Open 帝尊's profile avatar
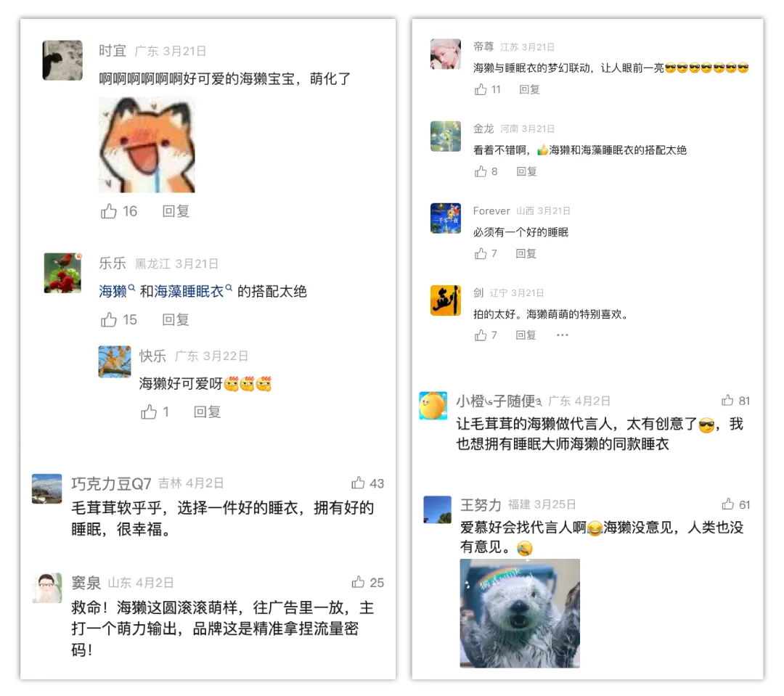 [x=446, y=54]
